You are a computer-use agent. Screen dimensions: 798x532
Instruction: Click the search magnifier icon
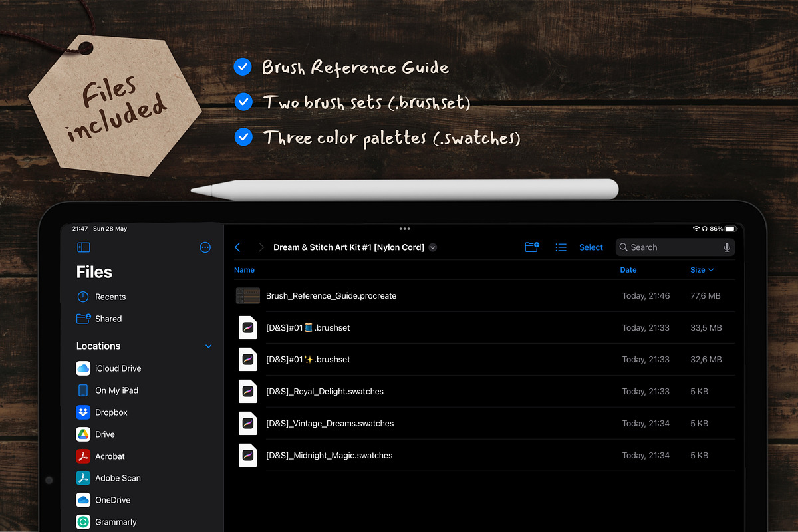[624, 247]
